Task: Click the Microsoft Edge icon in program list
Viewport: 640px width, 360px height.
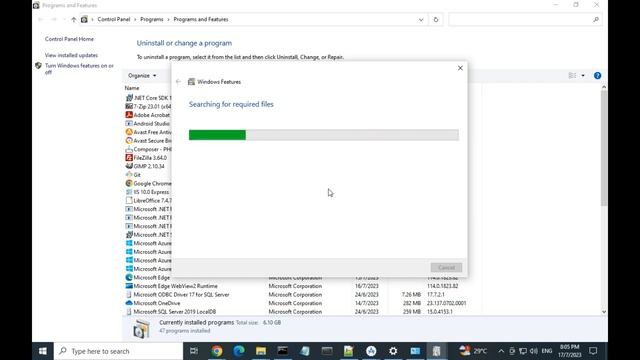Action: [x=129, y=278]
